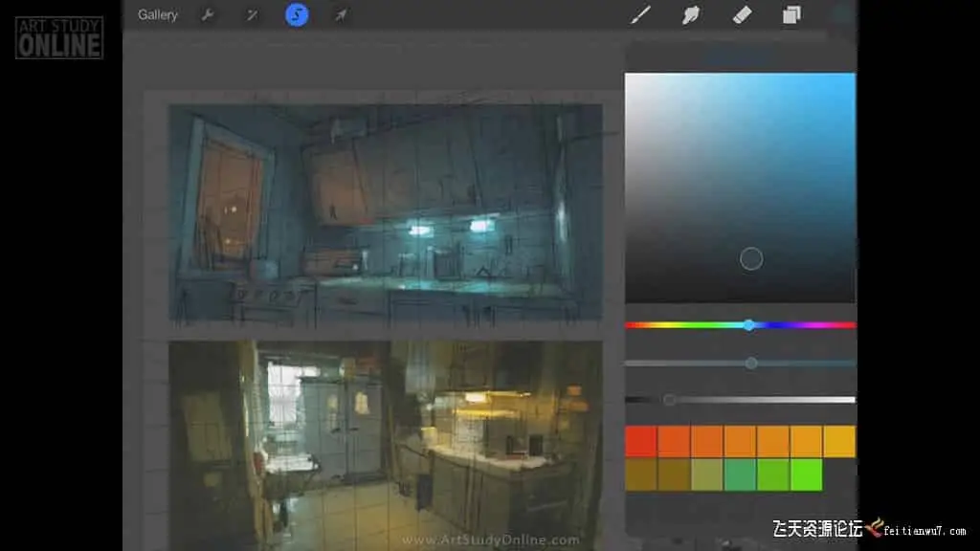Click the hue slider handle
The height and width of the screenshot is (551, 980).
pos(748,325)
